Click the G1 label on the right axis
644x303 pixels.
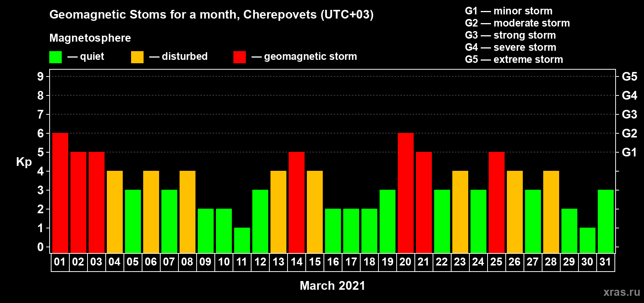coord(629,152)
